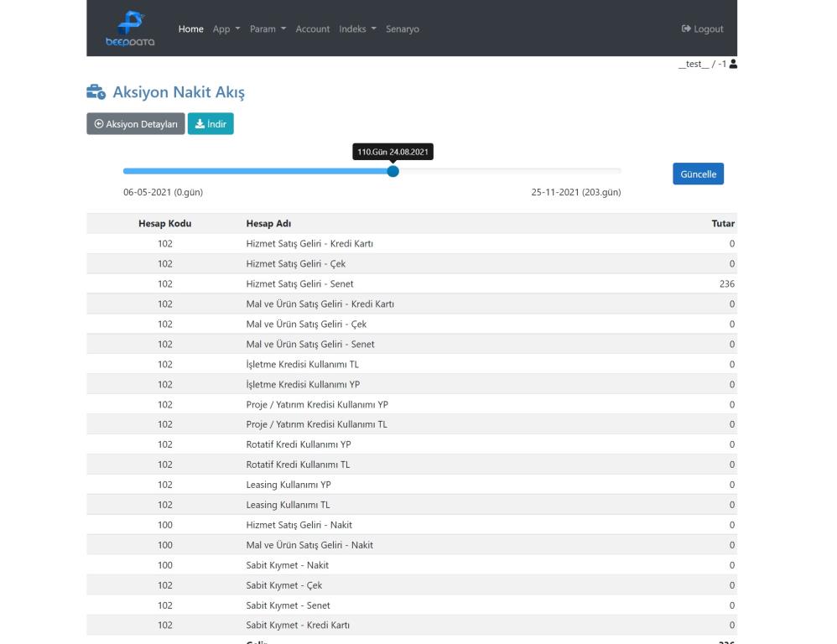
Task: Click the 25-11-2021 (203.gün) end label
Action: (576, 192)
